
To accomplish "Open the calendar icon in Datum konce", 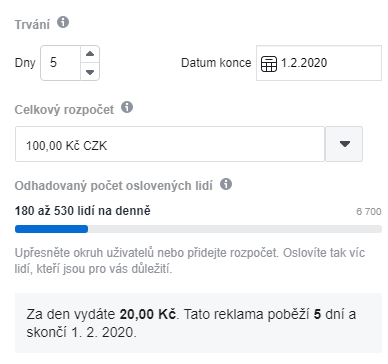I will click(269, 64).
